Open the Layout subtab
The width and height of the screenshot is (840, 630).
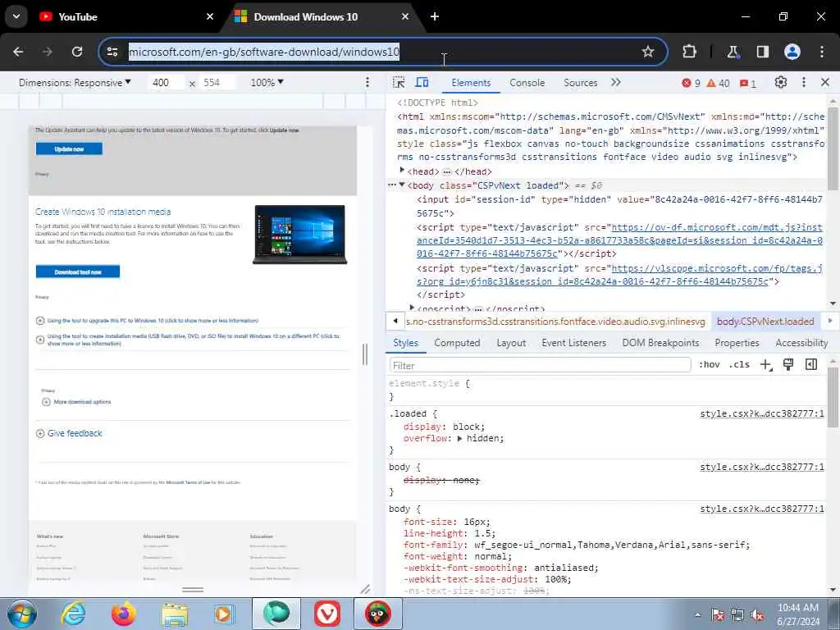click(511, 343)
